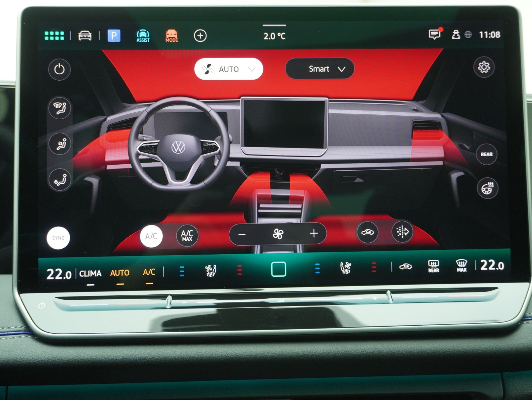Tap the central fan speed icon
Image resolution: width=532 pixels, height=400 pixels.
pos(278,234)
